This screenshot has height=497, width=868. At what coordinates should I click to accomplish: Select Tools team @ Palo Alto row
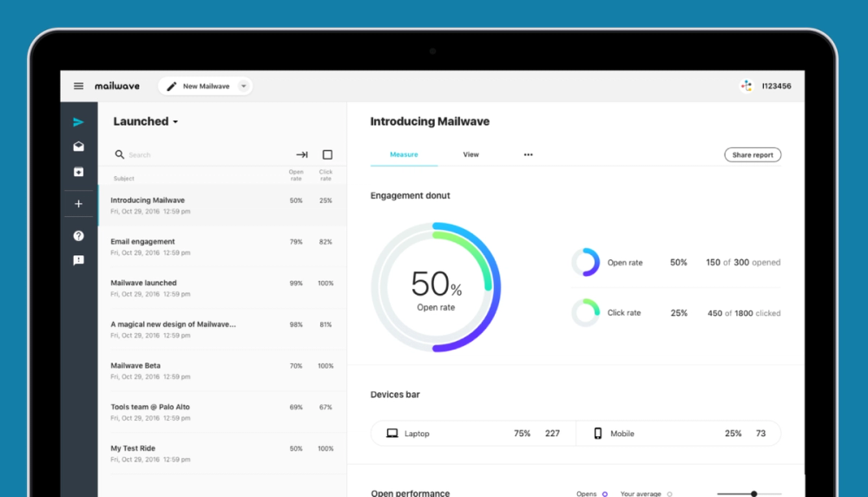pos(222,412)
